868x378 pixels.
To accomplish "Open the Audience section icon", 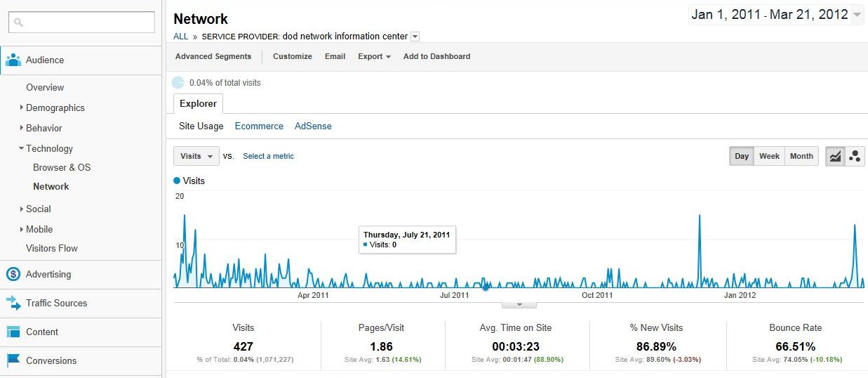I will 13,60.
